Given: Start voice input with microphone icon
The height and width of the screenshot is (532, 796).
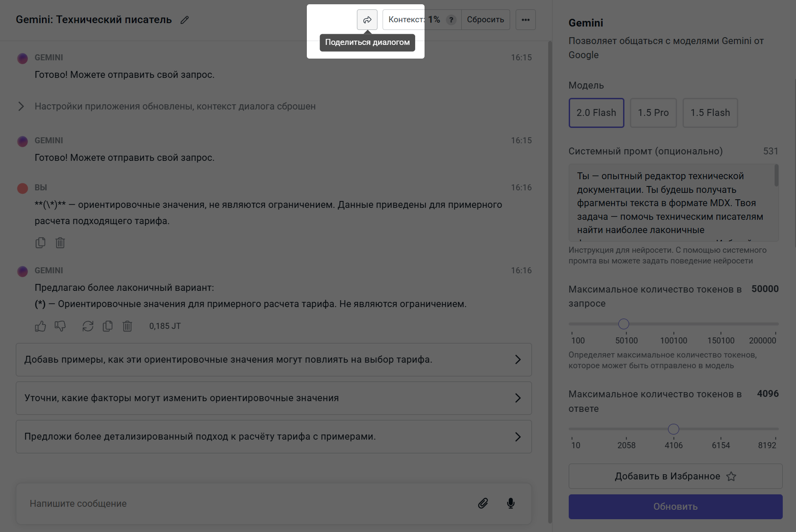Looking at the screenshot, I should coord(511,503).
